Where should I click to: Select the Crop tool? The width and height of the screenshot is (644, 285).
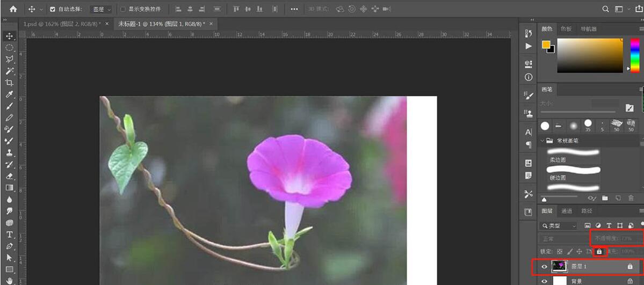pos(9,83)
